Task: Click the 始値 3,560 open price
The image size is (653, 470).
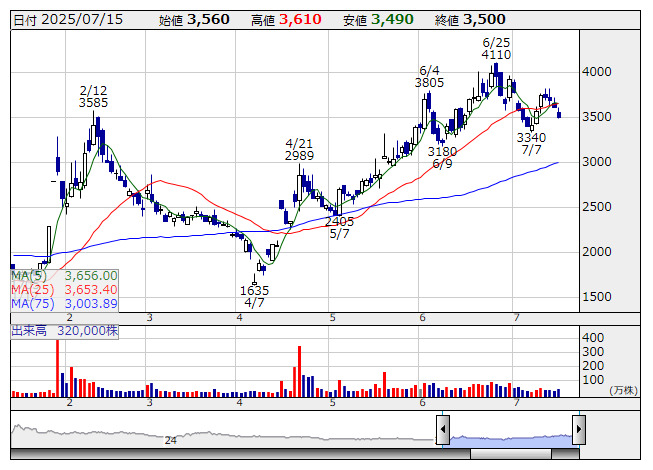Action: pyautogui.click(x=194, y=20)
